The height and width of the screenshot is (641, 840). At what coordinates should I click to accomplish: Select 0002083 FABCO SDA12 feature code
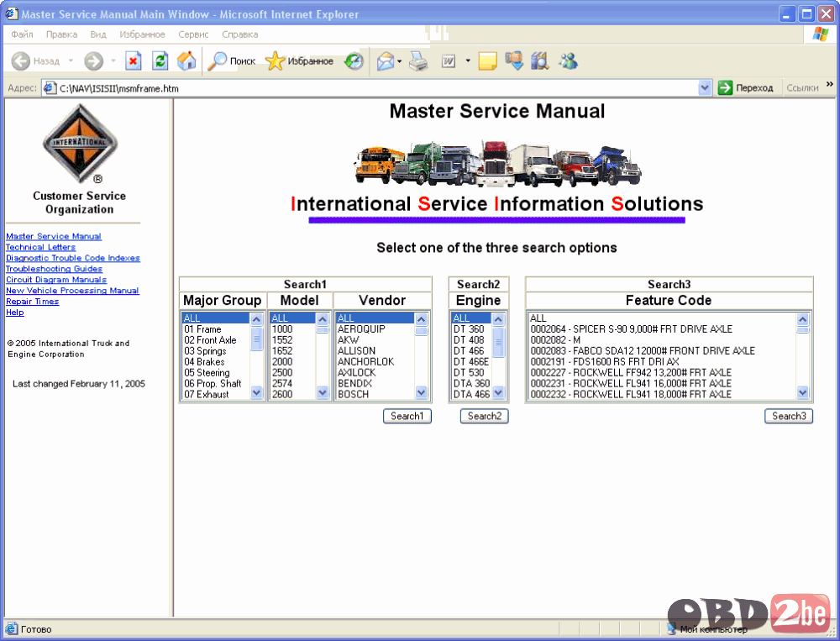(662, 351)
